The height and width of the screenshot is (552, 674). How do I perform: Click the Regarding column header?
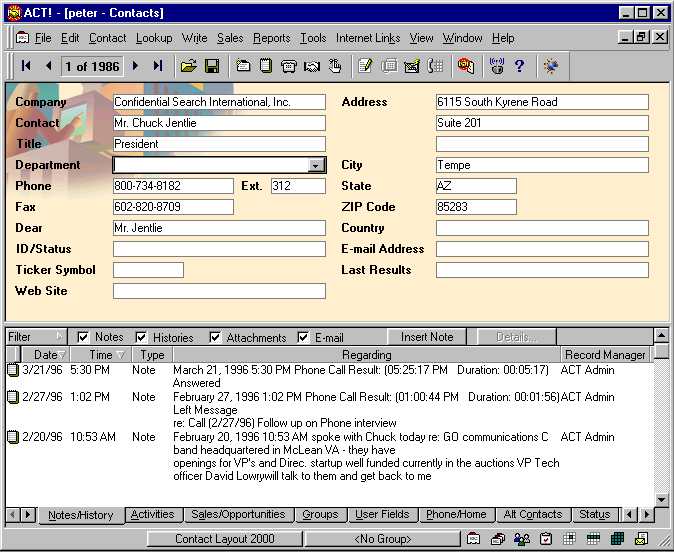point(367,355)
